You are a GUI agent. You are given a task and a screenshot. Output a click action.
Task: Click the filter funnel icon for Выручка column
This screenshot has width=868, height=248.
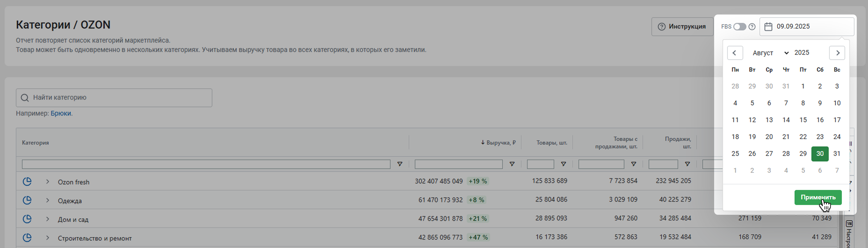(x=512, y=164)
